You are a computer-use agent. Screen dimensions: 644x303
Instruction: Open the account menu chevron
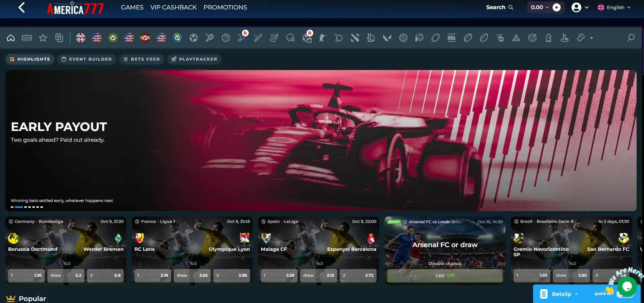coord(587,7)
